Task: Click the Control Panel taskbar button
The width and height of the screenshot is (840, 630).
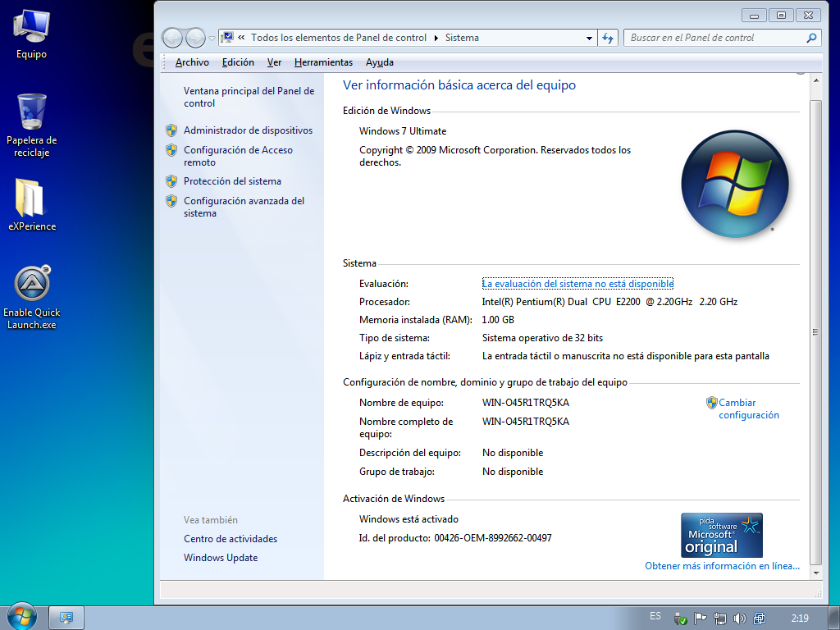Action: click(x=66, y=618)
